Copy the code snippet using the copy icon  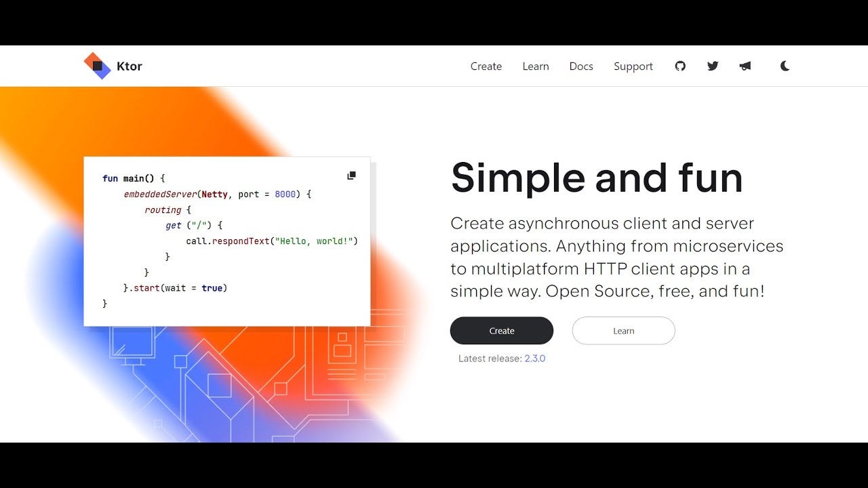(351, 175)
